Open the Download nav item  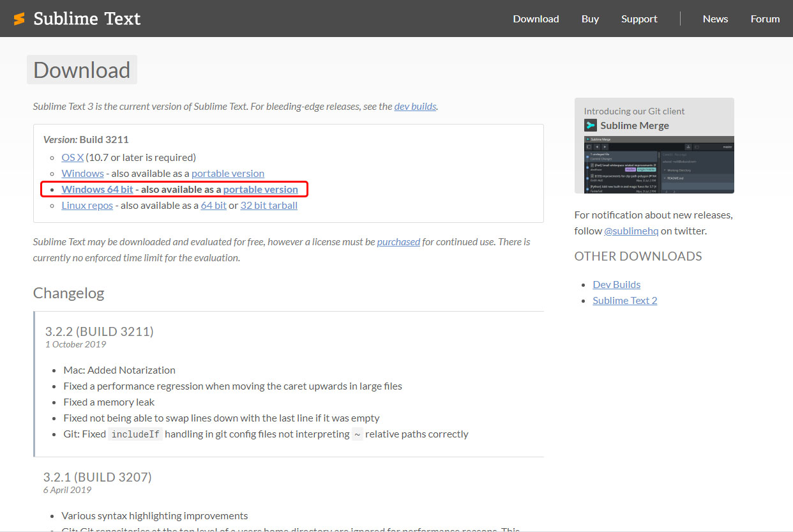pos(536,19)
